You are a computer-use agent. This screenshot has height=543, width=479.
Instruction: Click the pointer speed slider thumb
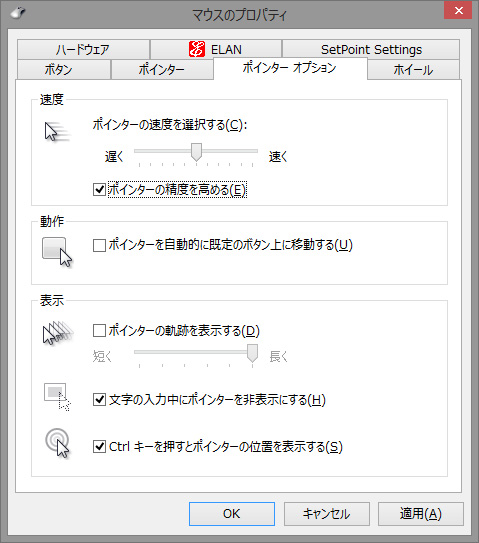196,152
